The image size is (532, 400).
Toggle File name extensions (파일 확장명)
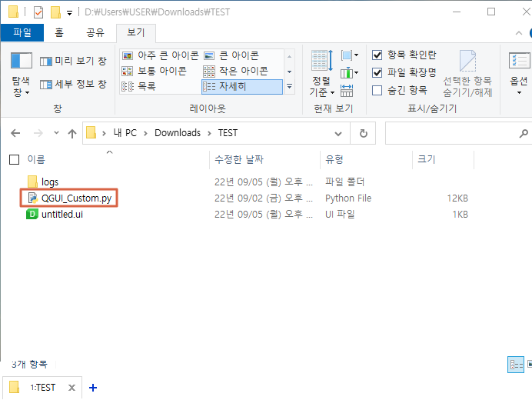pos(404,72)
